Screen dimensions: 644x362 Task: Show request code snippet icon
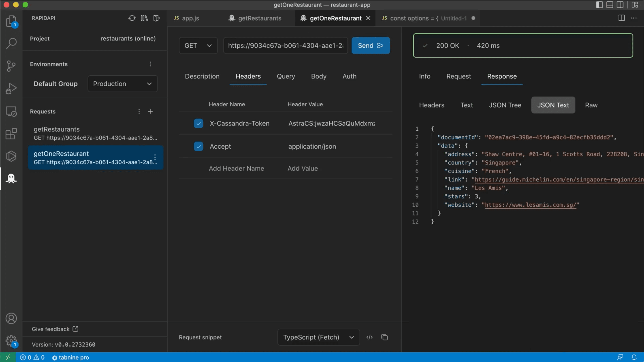(x=369, y=337)
